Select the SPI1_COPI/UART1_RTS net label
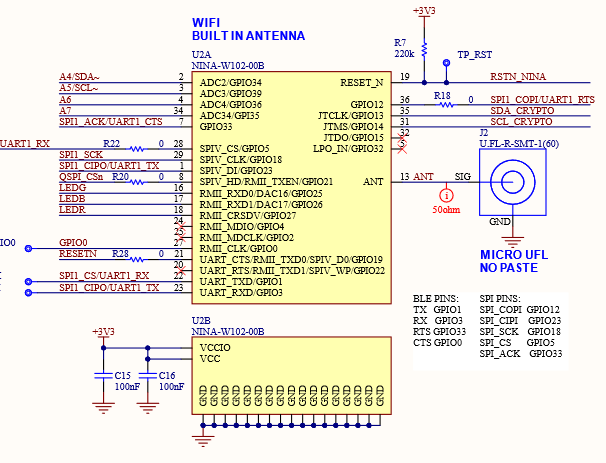The image size is (606, 463). coord(543,99)
